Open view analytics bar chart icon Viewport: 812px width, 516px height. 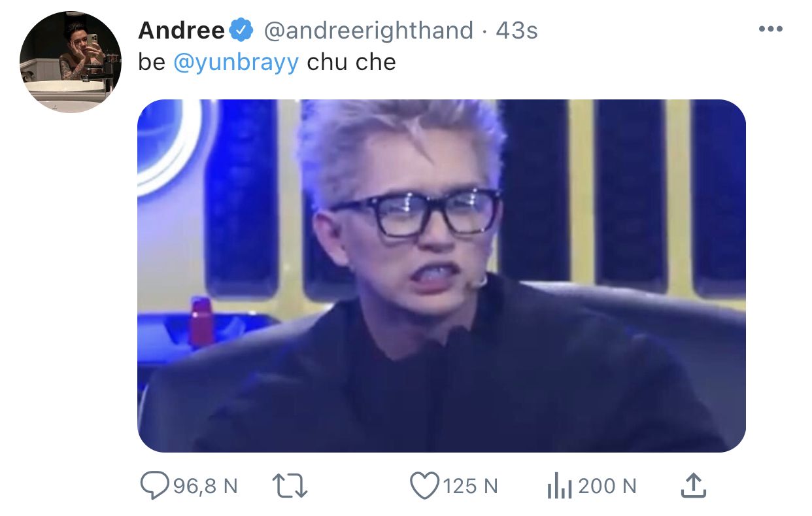pyautogui.click(x=560, y=487)
